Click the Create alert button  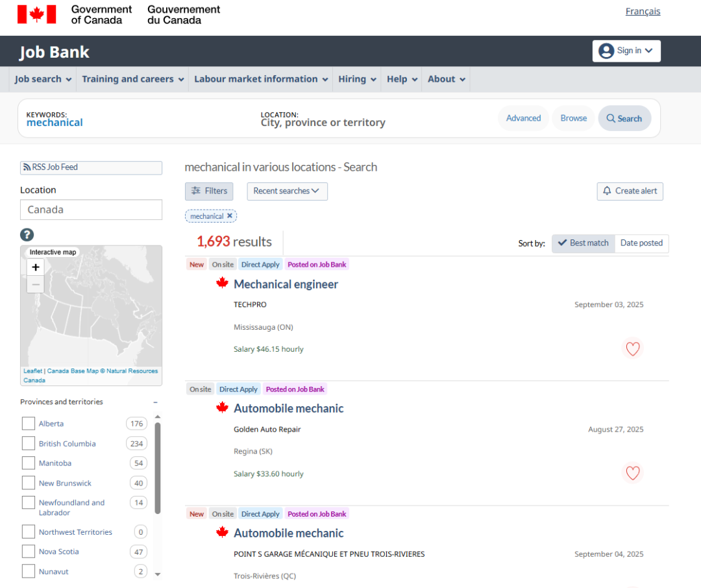(630, 191)
